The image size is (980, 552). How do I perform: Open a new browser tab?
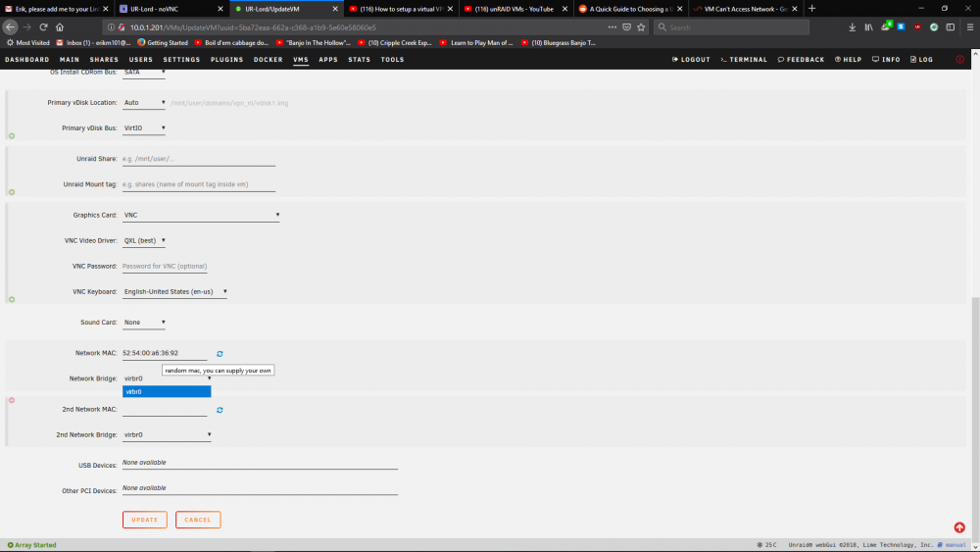(811, 9)
